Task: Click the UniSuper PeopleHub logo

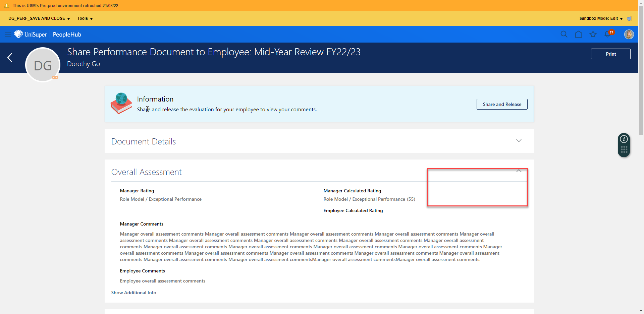Action: [48, 34]
